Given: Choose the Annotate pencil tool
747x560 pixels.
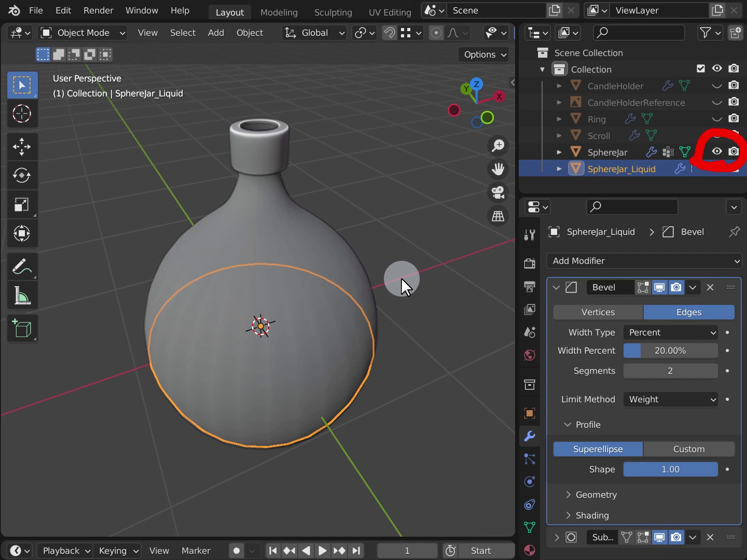Looking at the screenshot, I should coord(22,267).
